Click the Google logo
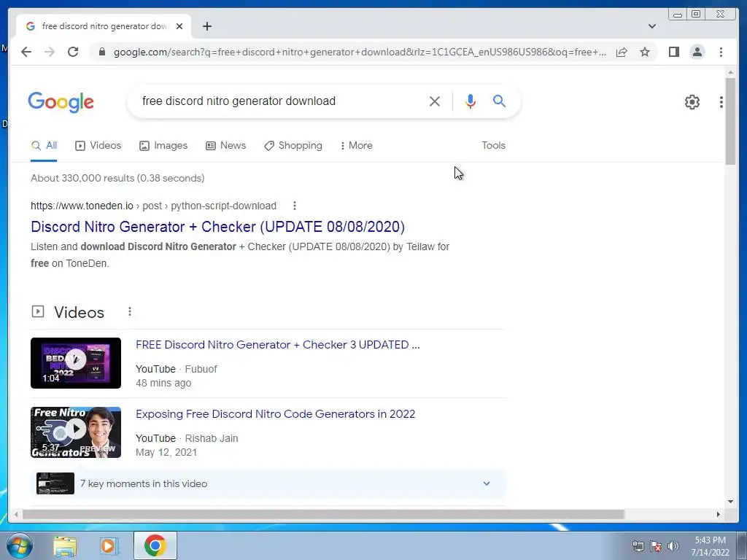 [x=61, y=102]
